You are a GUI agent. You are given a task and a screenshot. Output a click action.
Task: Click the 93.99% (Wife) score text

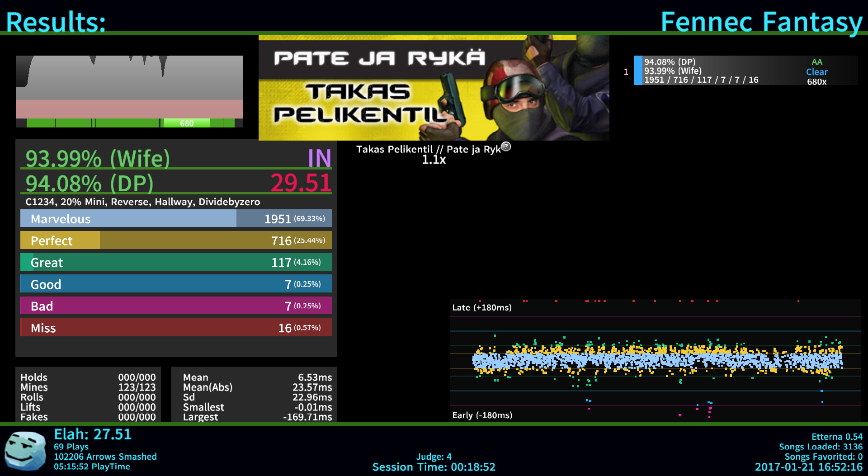click(x=98, y=158)
